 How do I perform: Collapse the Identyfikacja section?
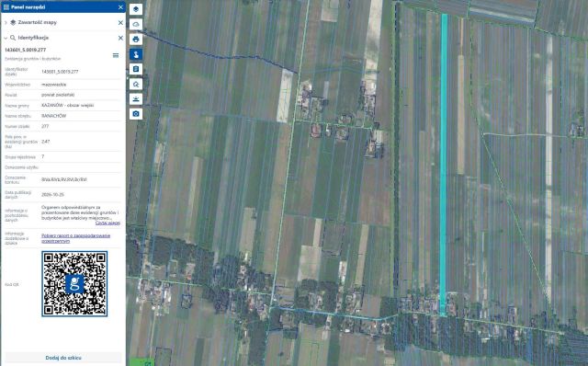pos(6,38)
